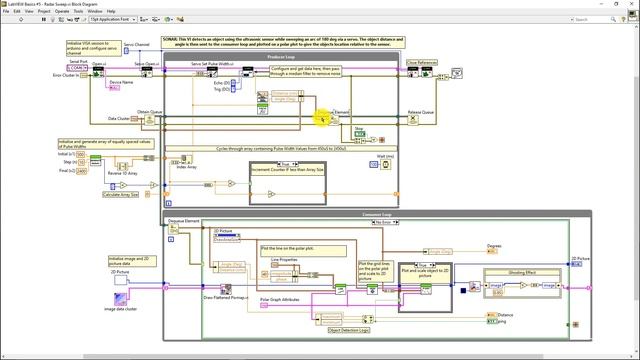Open the View menu
The height and width of the screenshot is (360, 640).
coord(29,11)
